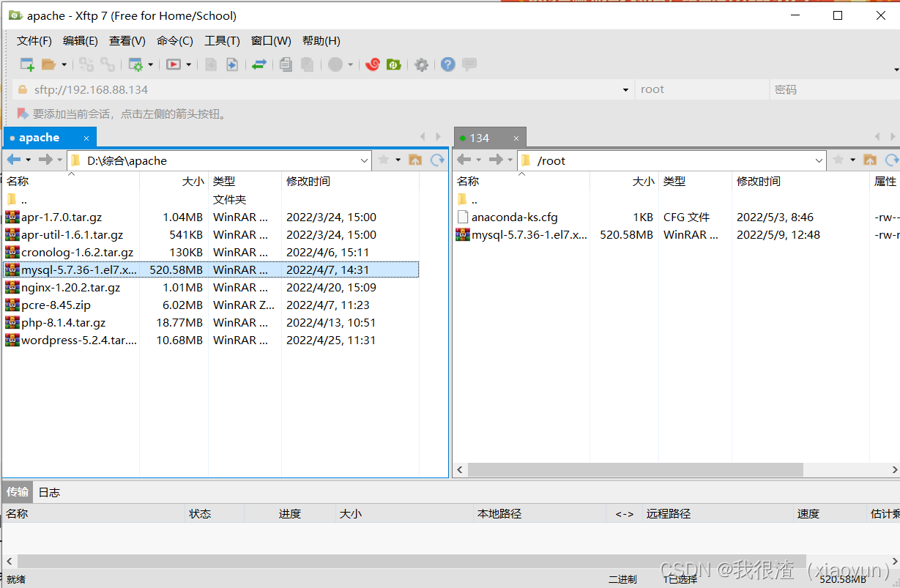Click the New Session toolbar icon
Viewport: 900px width, 588px height.
pyautogui.click(x=27, y=64)
